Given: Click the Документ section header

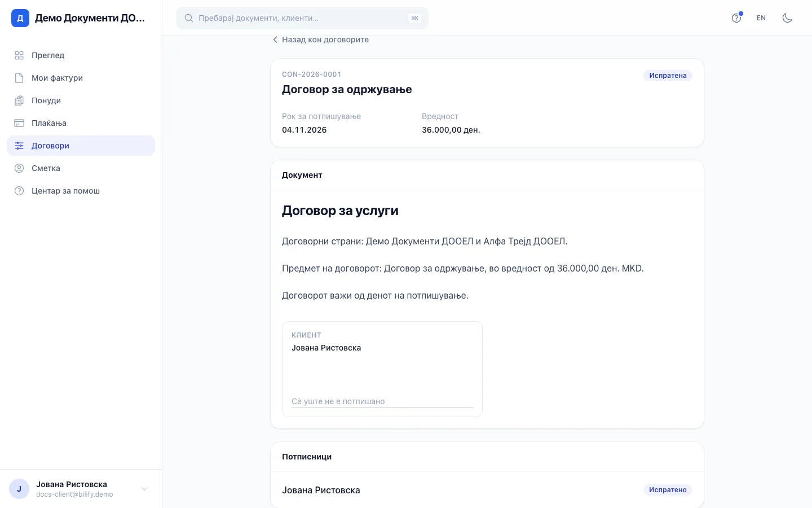Looking at the screenshot, I should click(302, 175).
